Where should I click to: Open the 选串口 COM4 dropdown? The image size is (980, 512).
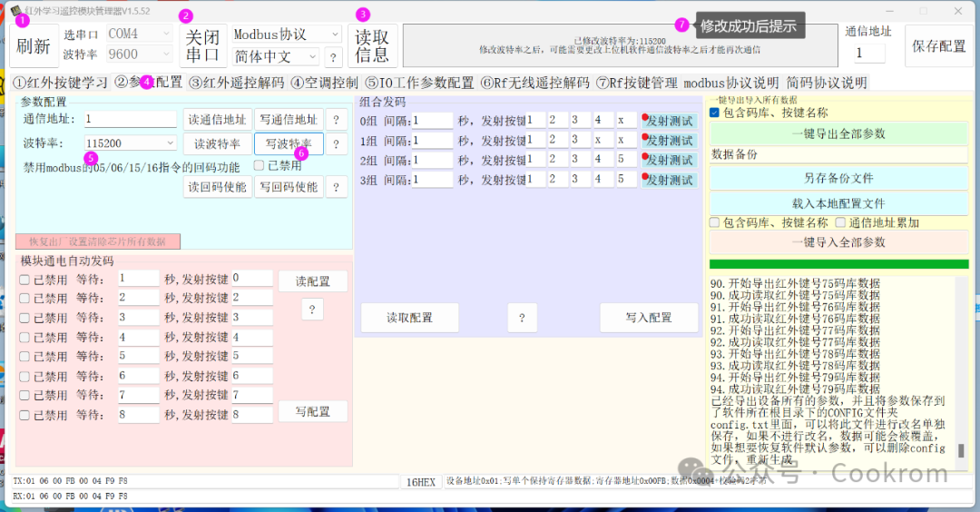[139, 34]
